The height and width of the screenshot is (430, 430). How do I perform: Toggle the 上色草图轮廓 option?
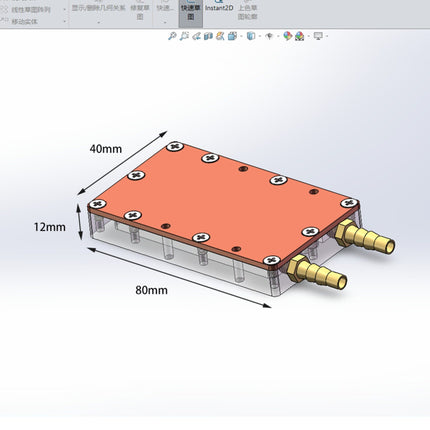(x=247, y=12)
